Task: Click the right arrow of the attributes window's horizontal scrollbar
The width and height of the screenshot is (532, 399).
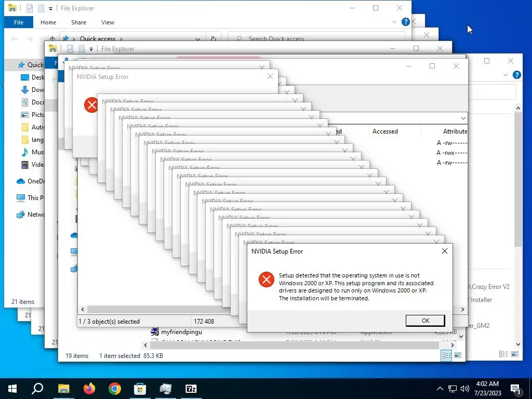Action: pos(462,309)
